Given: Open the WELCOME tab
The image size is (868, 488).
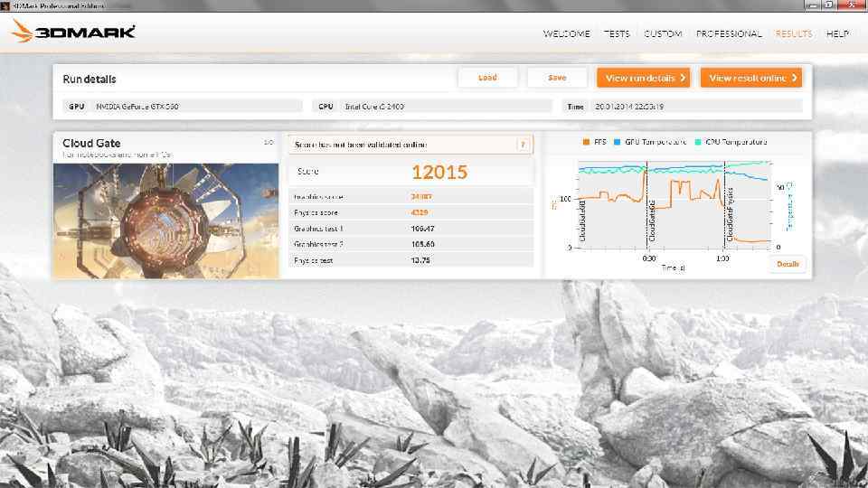Looking at the screenshot, I should 566,33.
